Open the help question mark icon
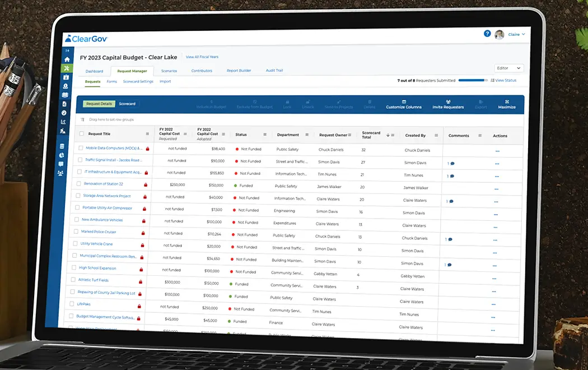588x370 pixels. point(487,34)
